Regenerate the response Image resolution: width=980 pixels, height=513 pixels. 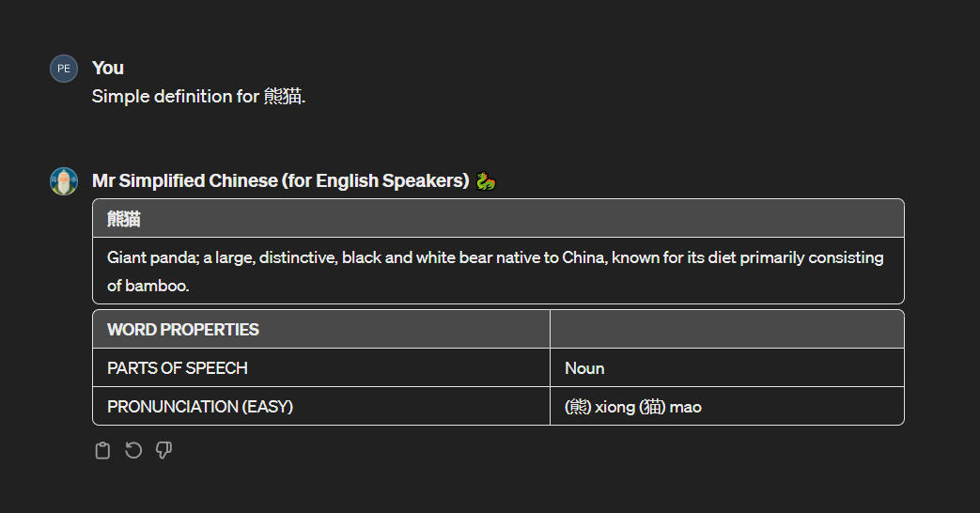tap(133, 451)
